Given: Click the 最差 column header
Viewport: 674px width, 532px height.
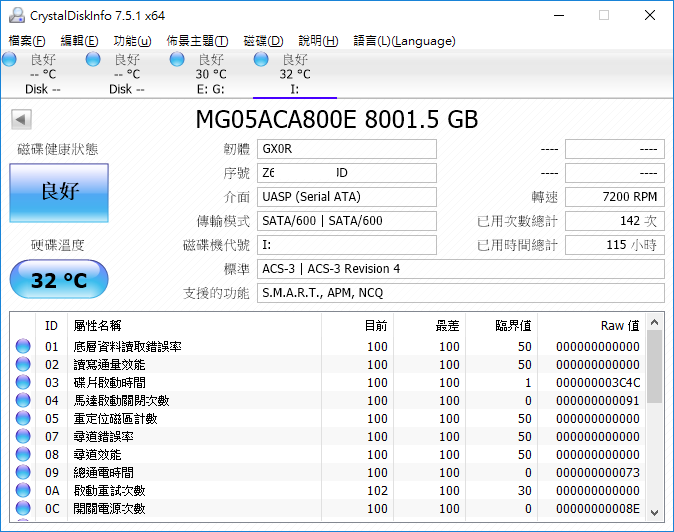Looking at the screenshot, I should coord(429,325).
